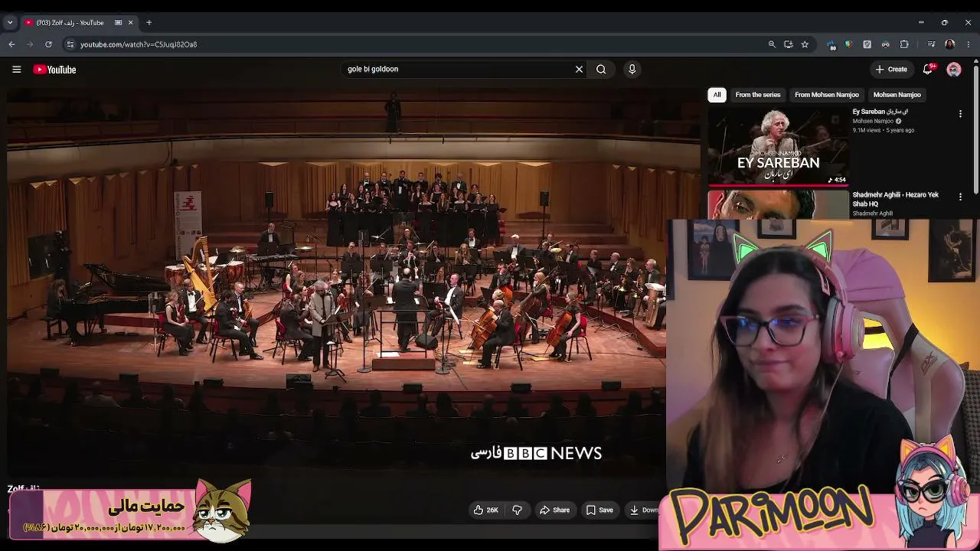Bookmark this tab with the star
Image resolution: width=980 pixels, height=551 pixels.
(805, 44)
